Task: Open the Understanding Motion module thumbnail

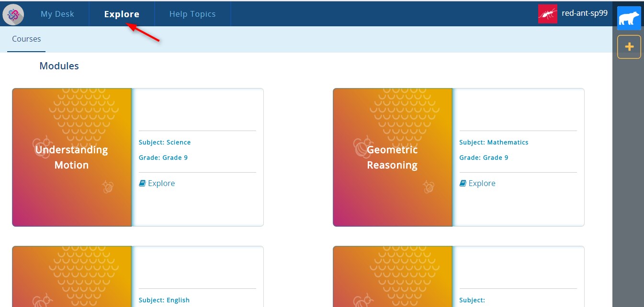Action: click(x=72, y=157)
